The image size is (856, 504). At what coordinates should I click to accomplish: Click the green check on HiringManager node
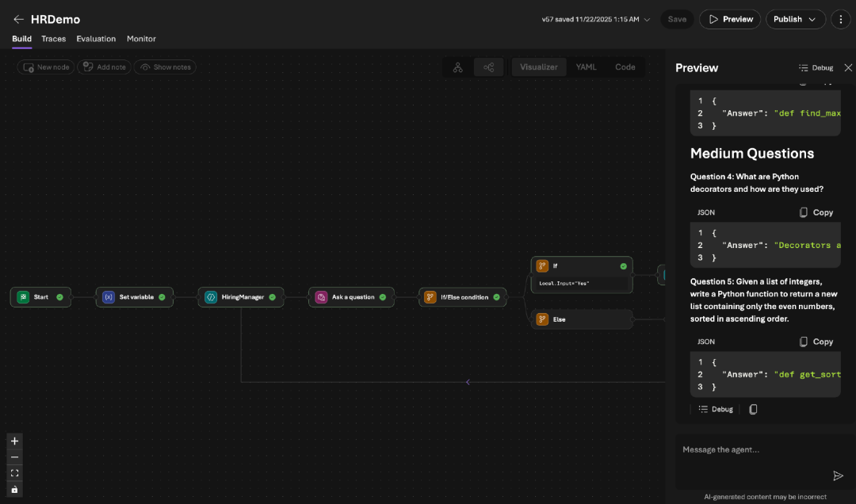[x=273, y=297]
